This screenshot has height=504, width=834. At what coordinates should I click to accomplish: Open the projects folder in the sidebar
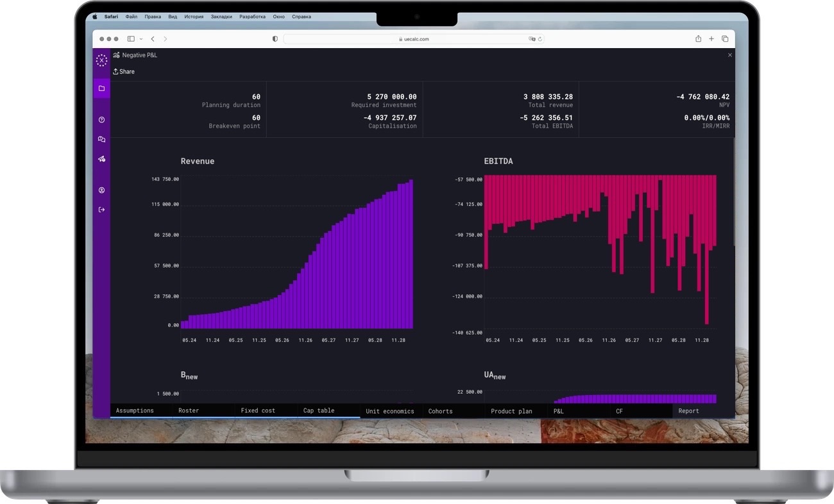tap(101, 88)
